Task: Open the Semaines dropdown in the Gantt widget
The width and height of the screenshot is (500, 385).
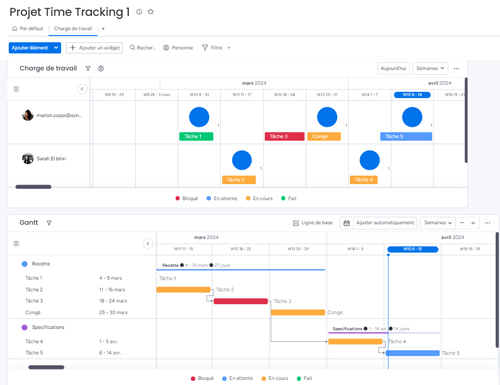Action: tap(438, 223)
